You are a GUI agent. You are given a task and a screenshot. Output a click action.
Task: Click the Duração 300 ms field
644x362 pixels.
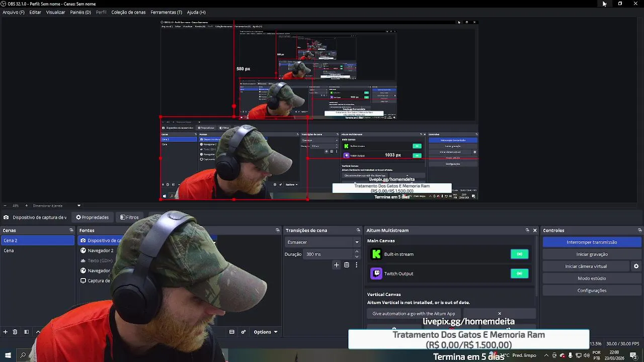328,254
